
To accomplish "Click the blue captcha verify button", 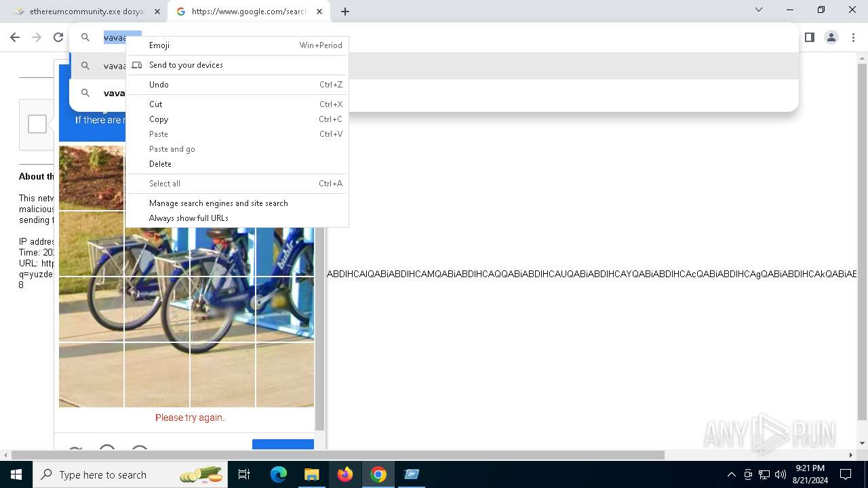I will pos(283,444).
